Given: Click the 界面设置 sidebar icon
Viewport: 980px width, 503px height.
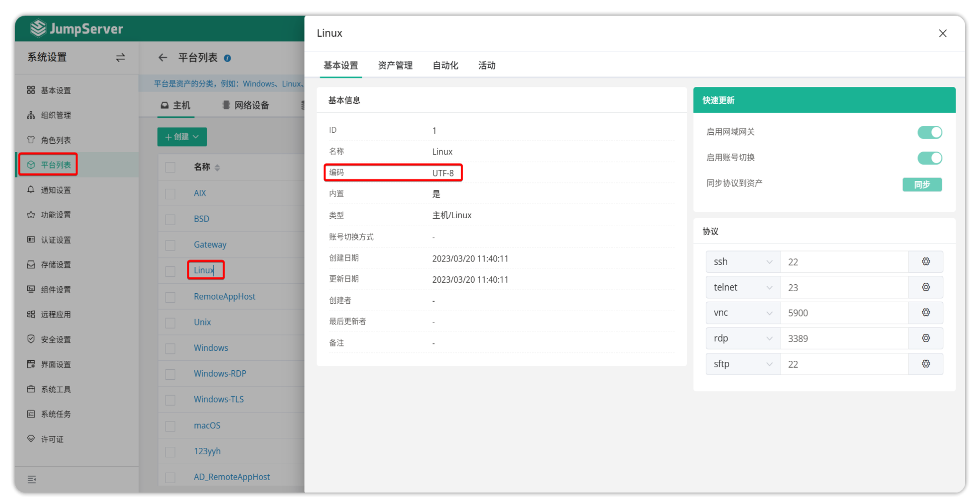Looking at the screenshot, I should tap(31, 364).
